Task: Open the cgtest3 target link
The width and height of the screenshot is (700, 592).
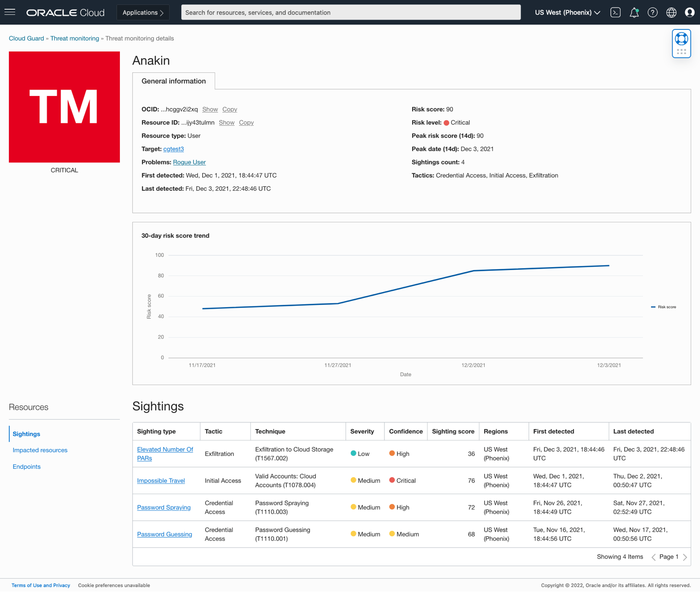Action: [173, 149]
